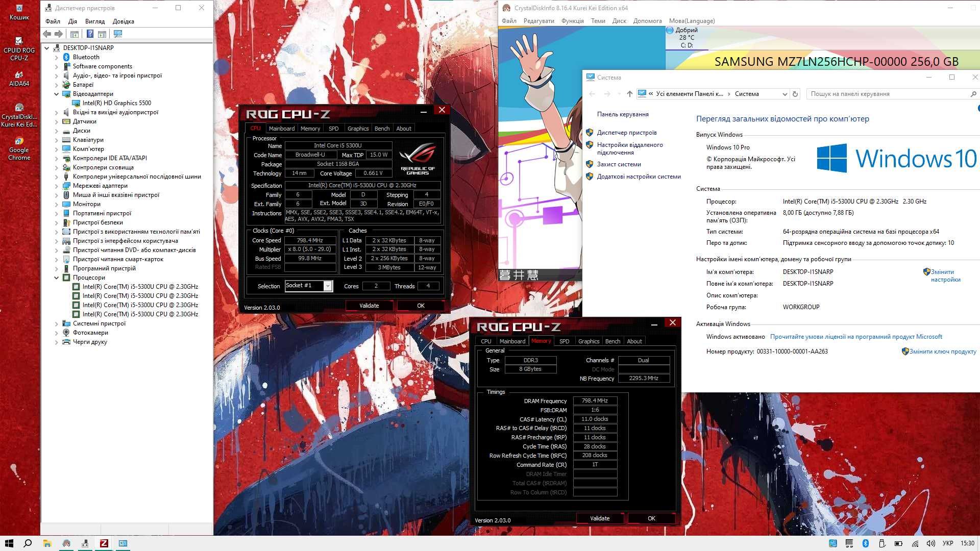
Task: Open the Google Chrome desktop shortcut
Action: (x=19, y=148)
